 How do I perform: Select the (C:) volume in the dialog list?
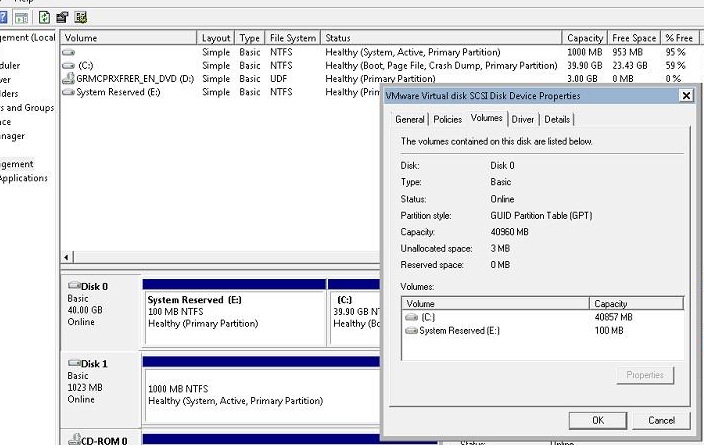428,317
